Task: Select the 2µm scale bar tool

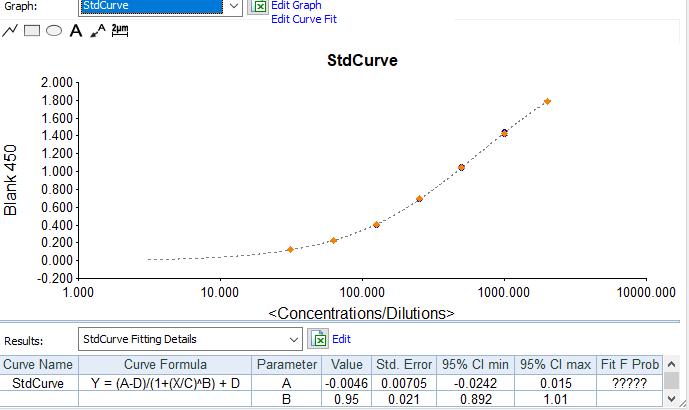Action: pos(120,30)
